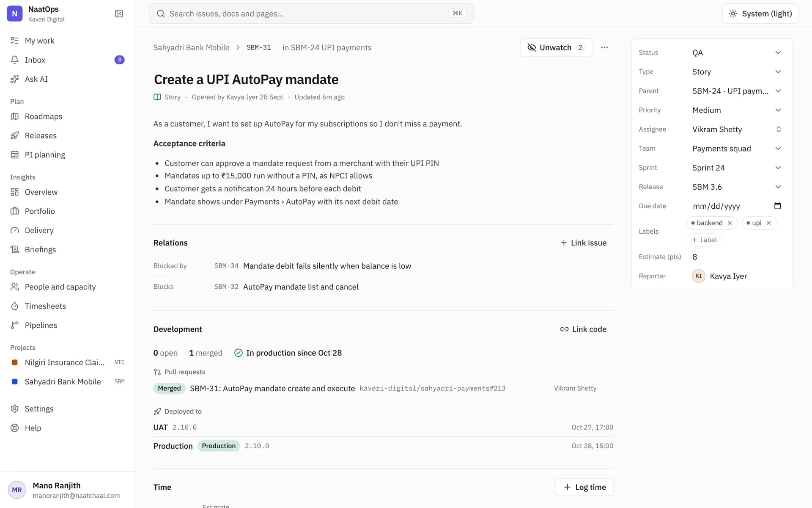812x508 pixels.
Task: Go to Inbox in the sidebar
Action: point(67,60)
